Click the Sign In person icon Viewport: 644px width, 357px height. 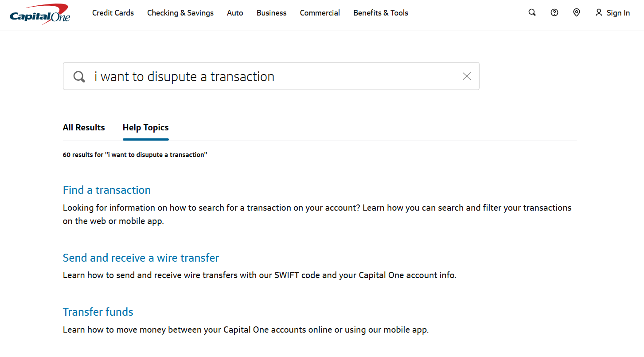599,13
